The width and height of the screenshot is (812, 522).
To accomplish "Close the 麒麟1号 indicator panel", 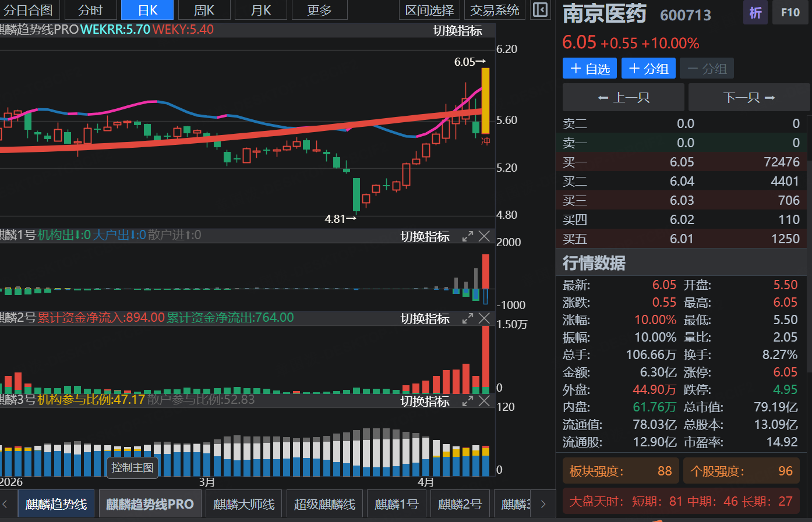I will point(484,236).
